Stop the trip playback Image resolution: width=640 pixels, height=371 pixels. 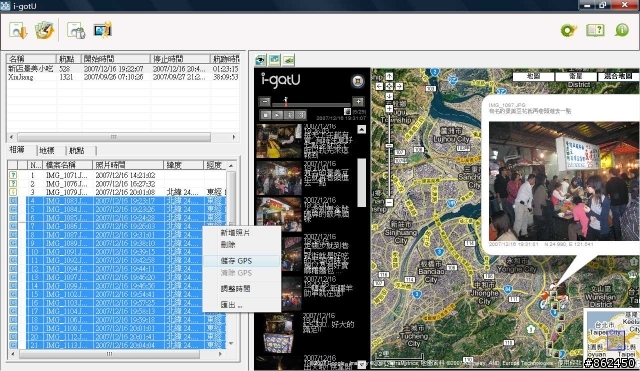266,115
